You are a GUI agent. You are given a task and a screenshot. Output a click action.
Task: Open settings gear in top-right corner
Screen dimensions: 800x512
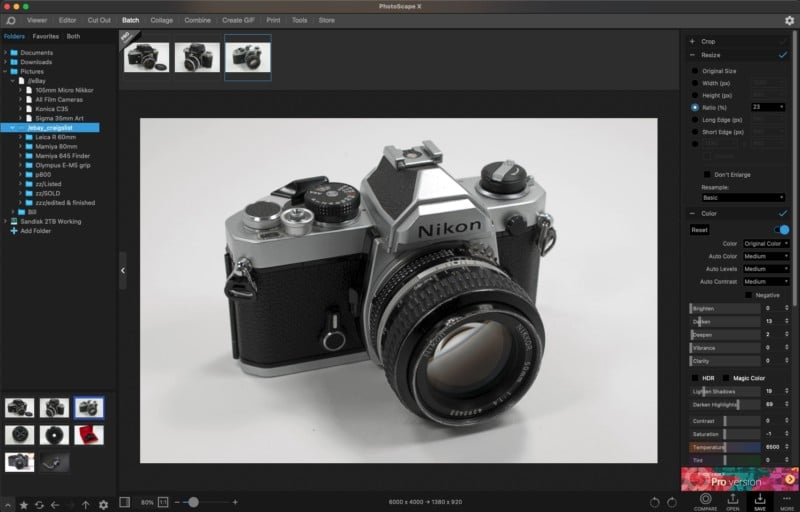(789, 20)
